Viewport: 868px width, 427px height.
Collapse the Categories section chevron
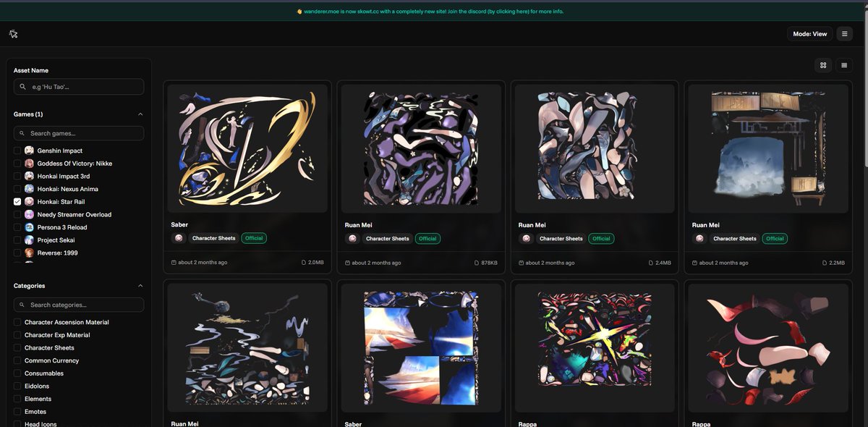pyautogui.click(x=140, y=286)
